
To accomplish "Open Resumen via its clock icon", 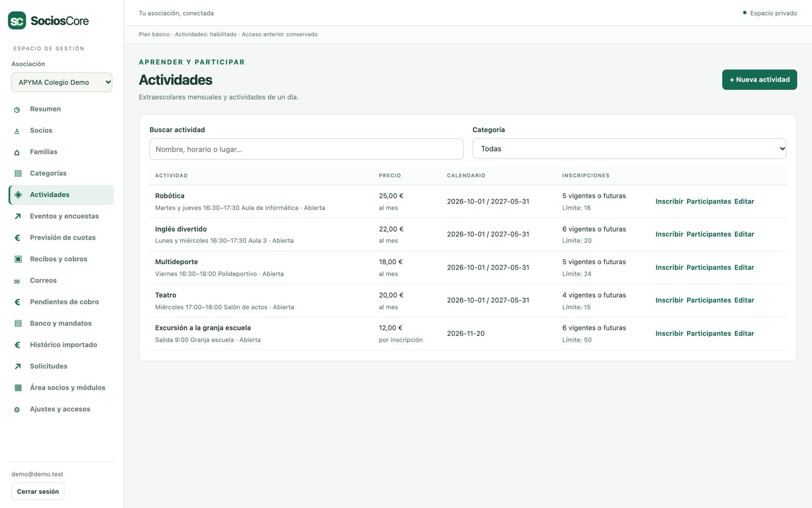I will [17, 109].
